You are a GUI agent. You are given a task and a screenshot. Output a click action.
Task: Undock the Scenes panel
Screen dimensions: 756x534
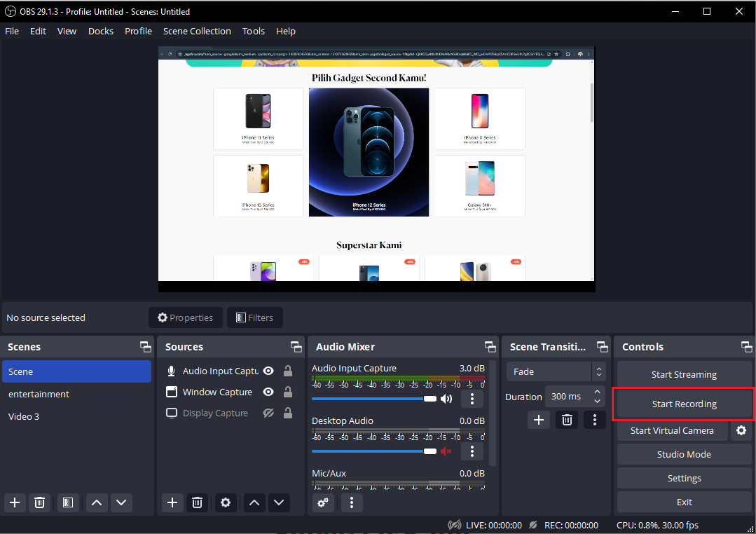pos(145,346)
